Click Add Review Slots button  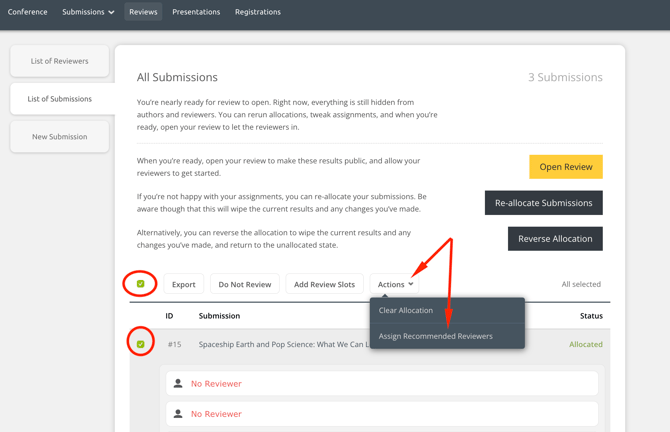[x=324, y=284]
